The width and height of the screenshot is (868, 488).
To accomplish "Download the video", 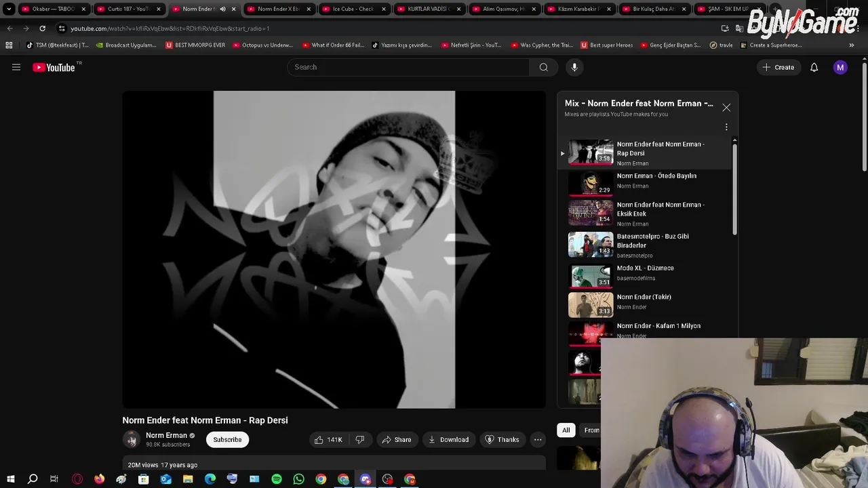I will pyautogui.click(x=448, y=440).
